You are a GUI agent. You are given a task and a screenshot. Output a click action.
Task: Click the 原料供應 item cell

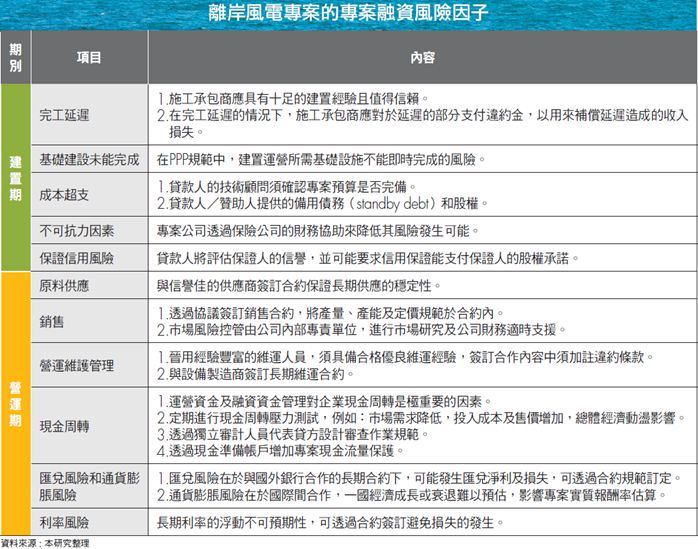click(64, 284)
